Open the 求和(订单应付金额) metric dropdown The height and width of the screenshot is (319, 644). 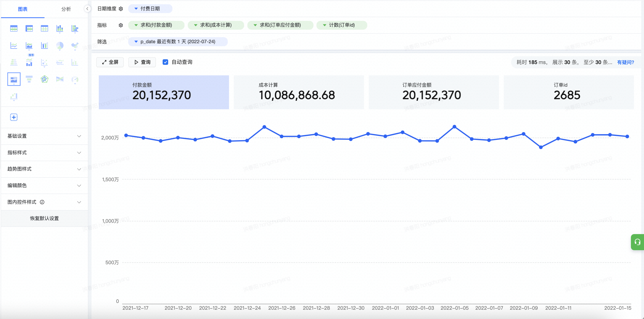tap(280, 25)
